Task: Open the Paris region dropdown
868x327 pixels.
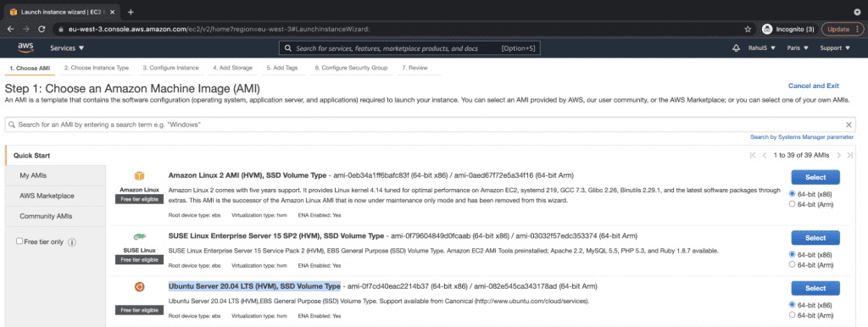Action: coord(798,48)
